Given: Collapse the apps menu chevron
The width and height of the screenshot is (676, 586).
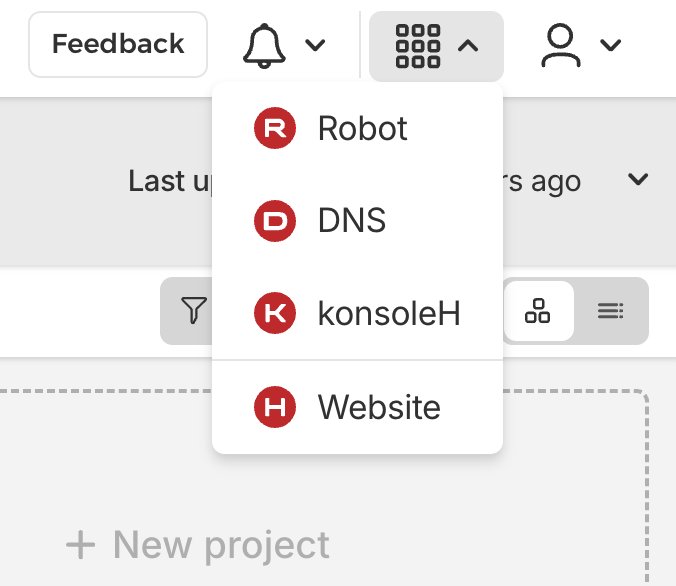Looking at the screenshot, I should click(x=469, y=45).
